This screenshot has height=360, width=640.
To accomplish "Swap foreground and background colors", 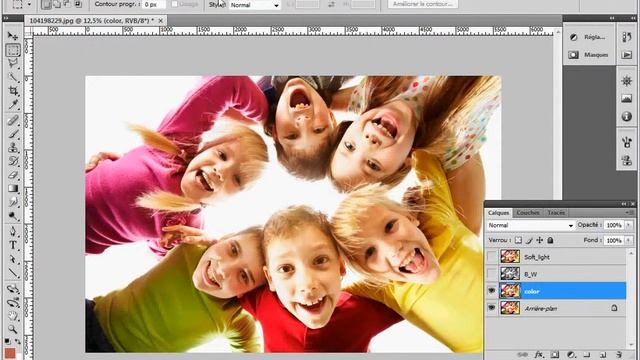I will pyautogui.click(x=18, y=341).
